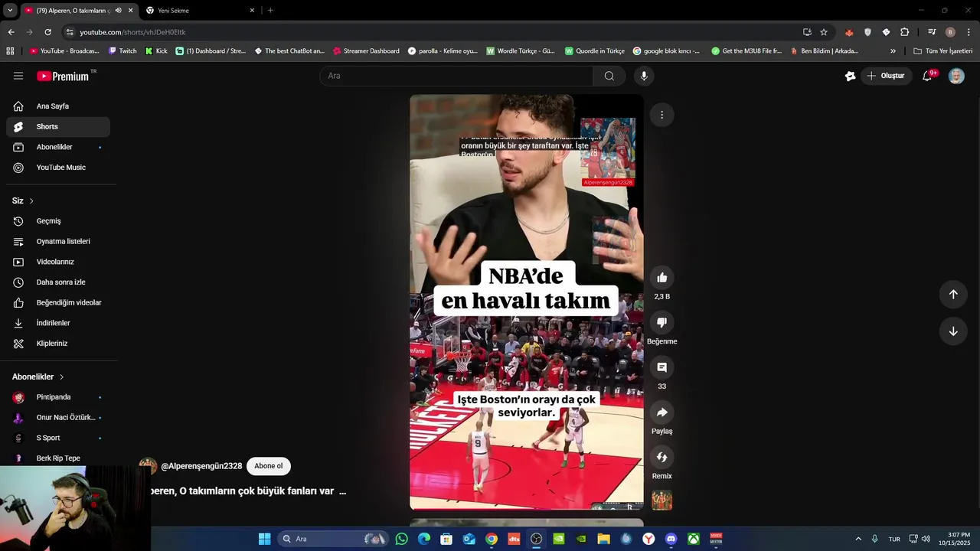Open Videolarınız in sidebar
The height and width of the screenshot is (551, 980).
tap(58, 262)
